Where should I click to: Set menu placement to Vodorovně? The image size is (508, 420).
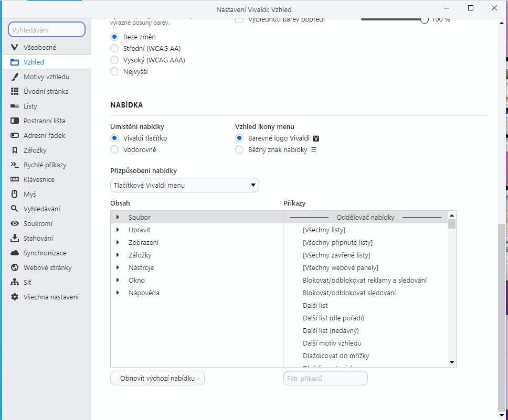(114, 149)
